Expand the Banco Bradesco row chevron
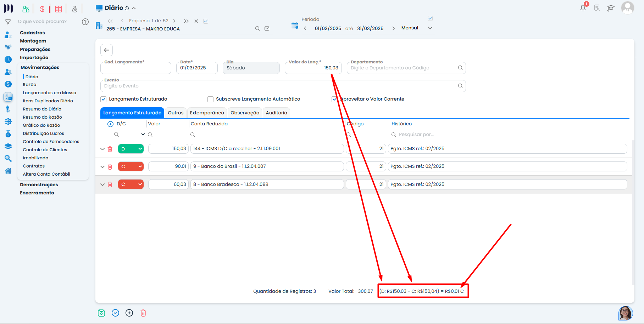644x324 pixels. coord(102,184)
